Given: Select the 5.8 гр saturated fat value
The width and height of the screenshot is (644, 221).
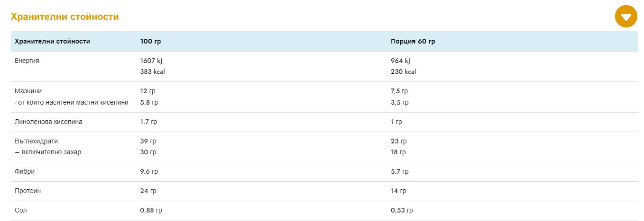Looking at the screenshot, I should 149,102.
